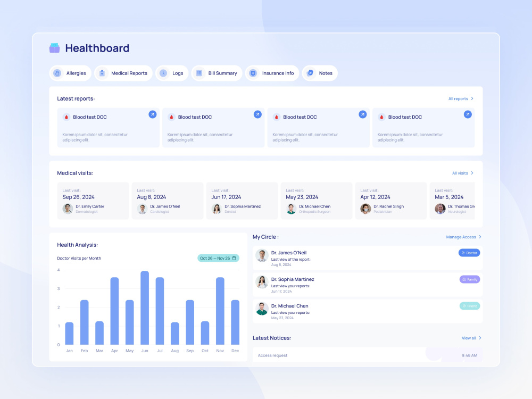Open the Allergies tab
532x399 pixels.
tap(70, 73)
